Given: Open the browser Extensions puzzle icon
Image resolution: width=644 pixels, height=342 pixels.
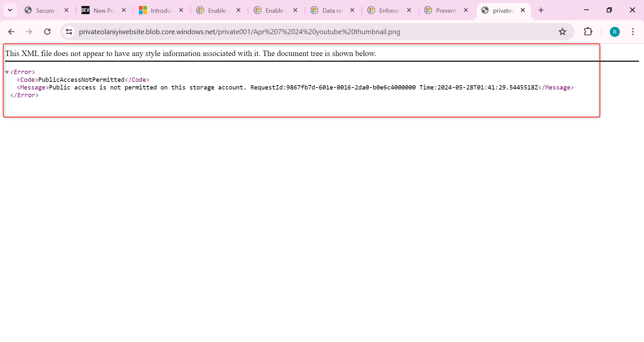Looking at the screenshot, I should pyautogui.click(x=589, y=32).
